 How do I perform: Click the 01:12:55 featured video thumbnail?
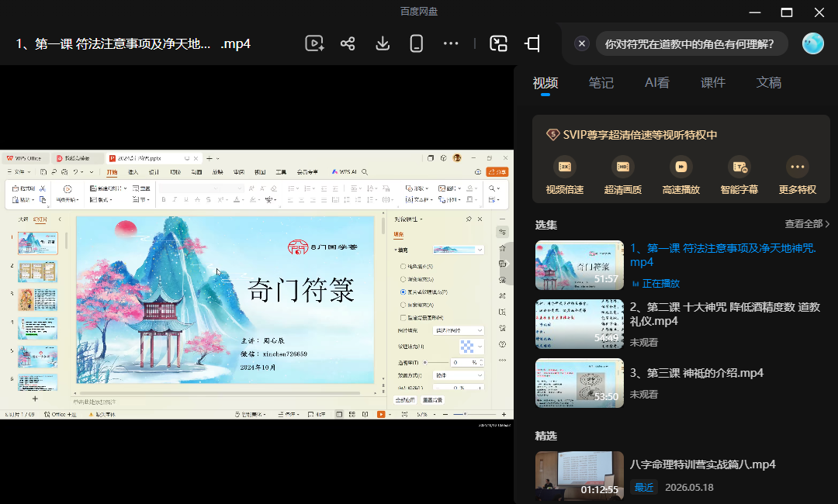tap(580, 476)
